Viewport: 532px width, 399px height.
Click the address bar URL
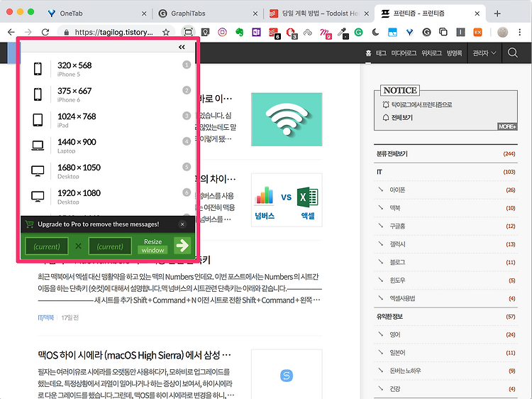(x=113, y=32)
